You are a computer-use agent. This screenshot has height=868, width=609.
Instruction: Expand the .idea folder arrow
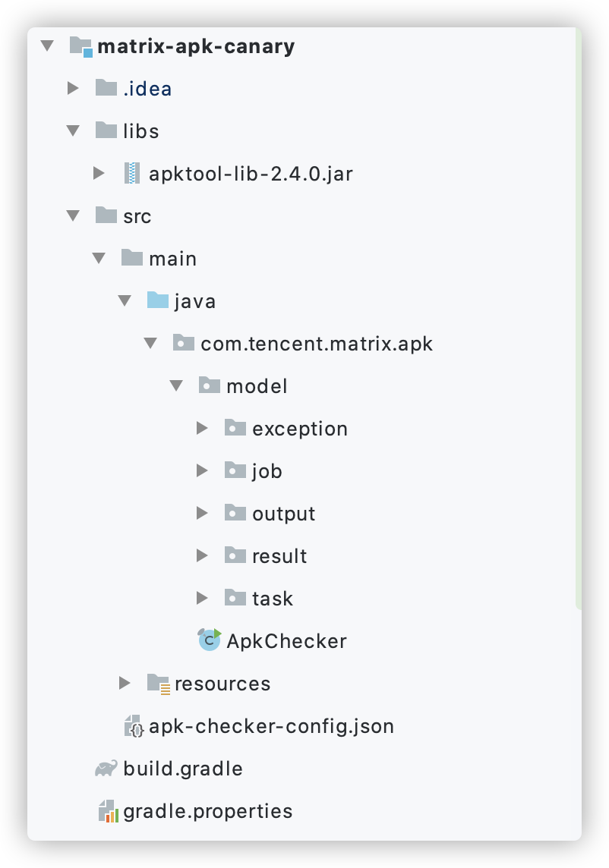[73, 88]
